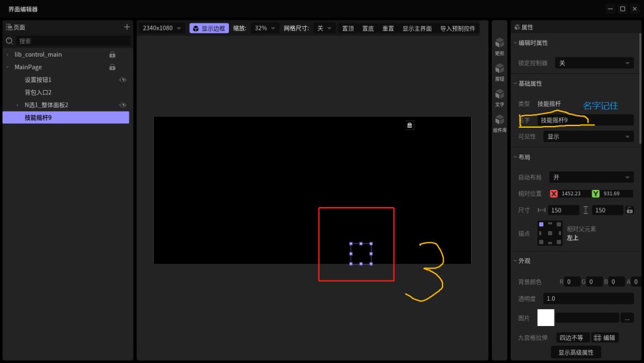Toggle visibility eye for N选1_整体面板2
The image size is (644, 363).
coord(123,105)
